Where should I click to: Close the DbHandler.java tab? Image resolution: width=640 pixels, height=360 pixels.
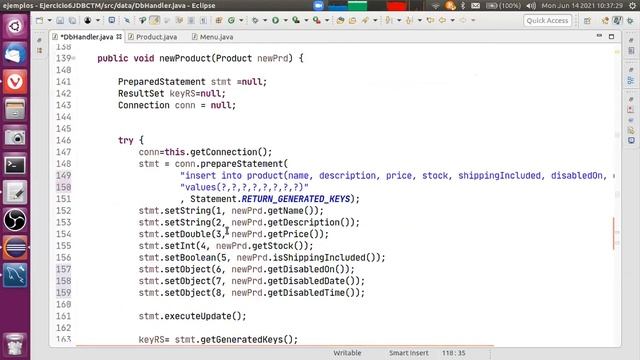point(119,37)
